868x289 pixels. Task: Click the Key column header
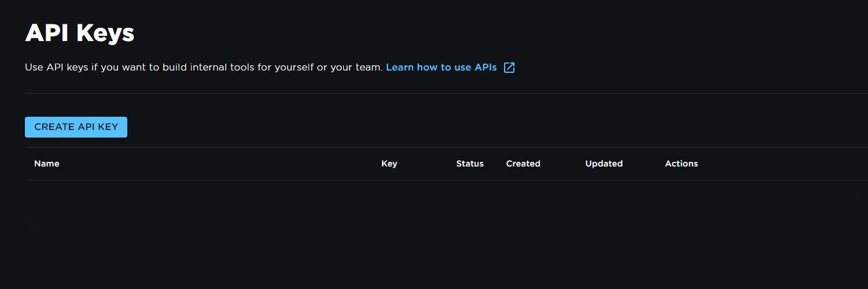click(389, 164)
